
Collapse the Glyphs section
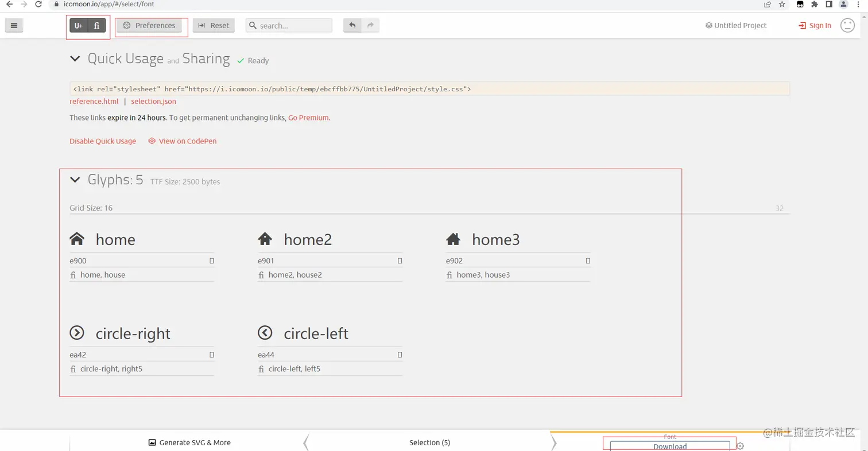[75, 180]
